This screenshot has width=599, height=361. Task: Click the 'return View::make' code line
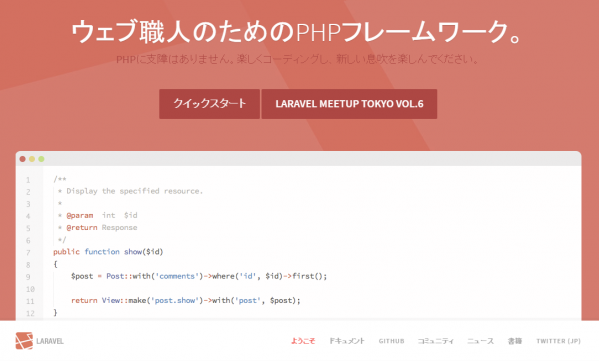pyautogui.click(x=186, y=301)
